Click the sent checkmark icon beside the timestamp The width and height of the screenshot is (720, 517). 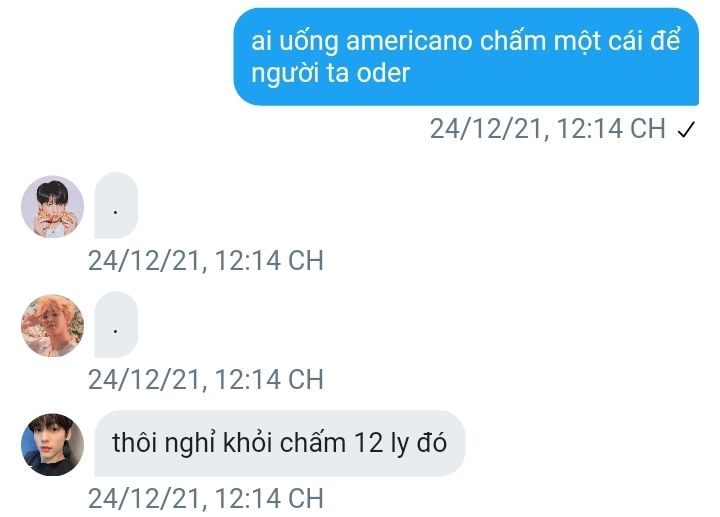tap(686, 129)
